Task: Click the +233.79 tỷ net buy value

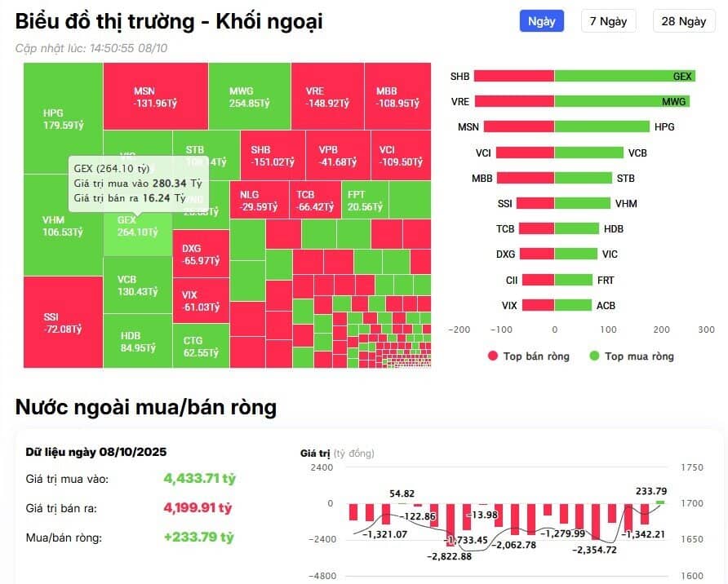Action: (x=199, y=538)
